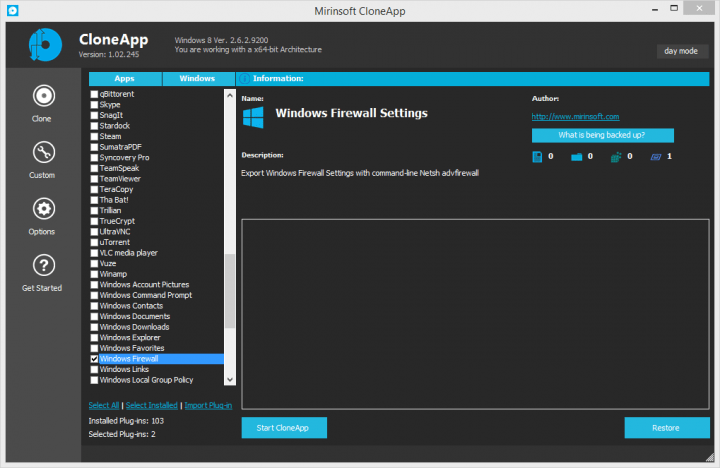The image size is (720, 468).
Task: Click the plugin list scroll up arrow
Action: pos(230,95)
